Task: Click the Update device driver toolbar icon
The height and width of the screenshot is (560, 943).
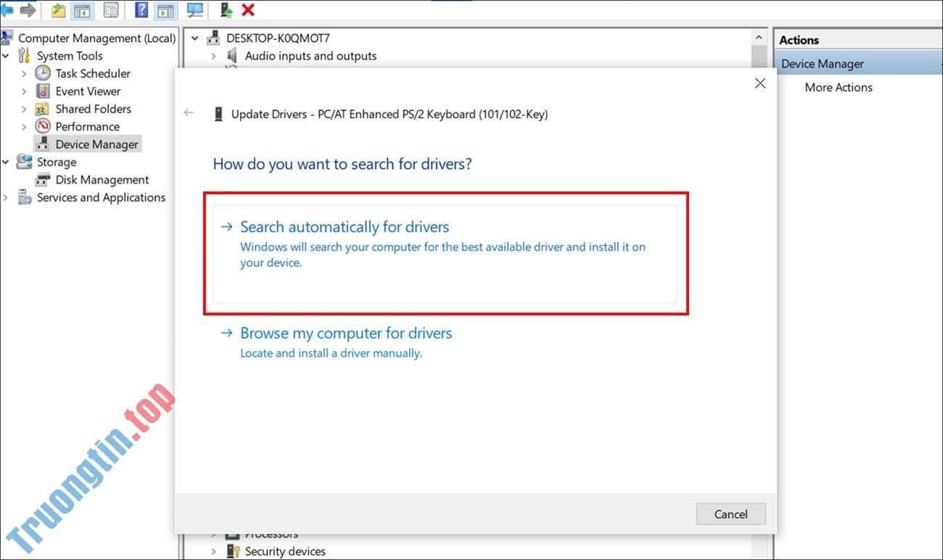Action: point(226,10)
